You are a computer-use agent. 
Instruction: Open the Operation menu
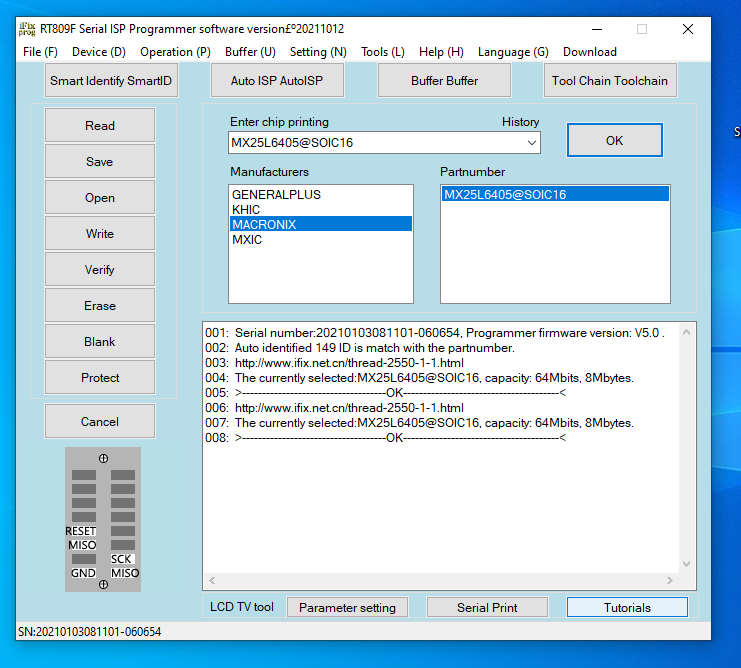point(175,52)
